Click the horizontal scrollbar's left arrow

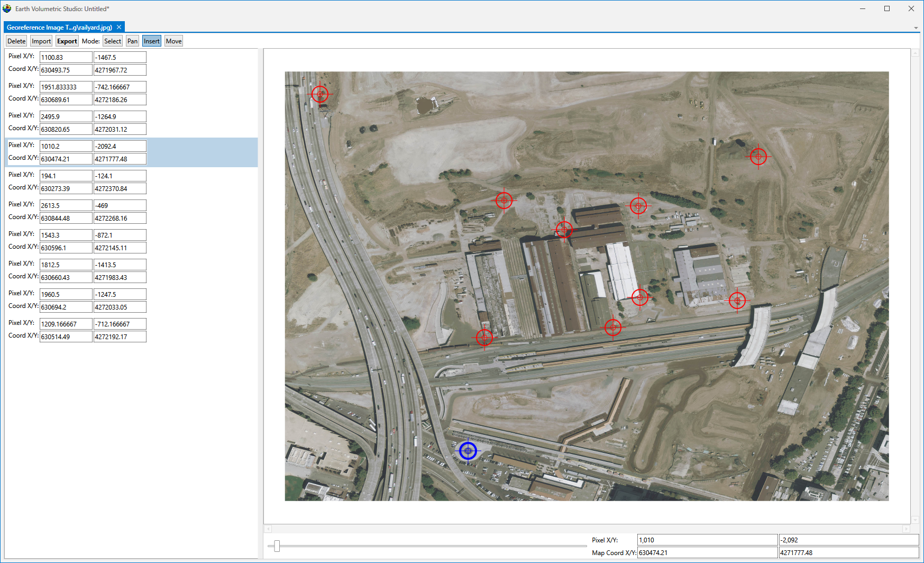pos(268,529)
